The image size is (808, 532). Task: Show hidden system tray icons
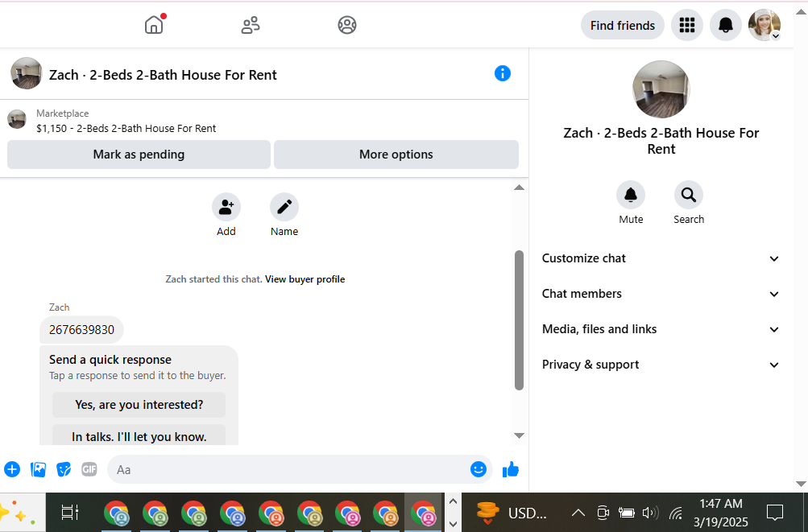[x=578, y=513]
